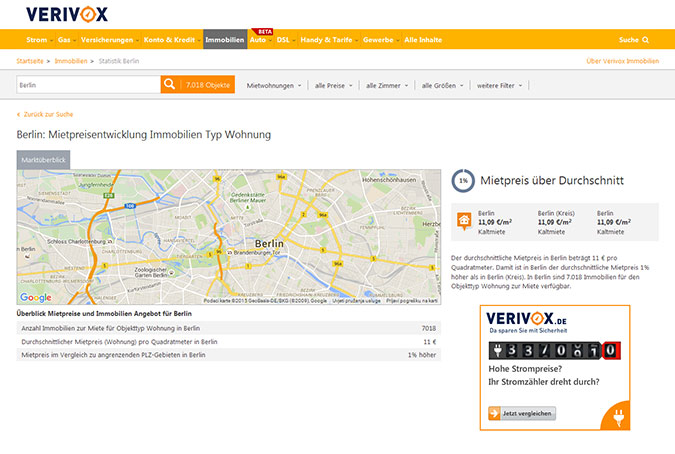This screenshot has width=675, height=454.
Task: Click Zurück zur Suche link
Action: coord(48,114)
